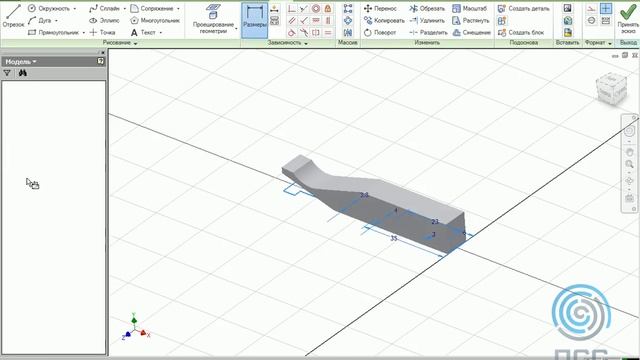Expand the Зависимость panel
The height and width of the screenshot is (360, 640).
tap(288, 43)
